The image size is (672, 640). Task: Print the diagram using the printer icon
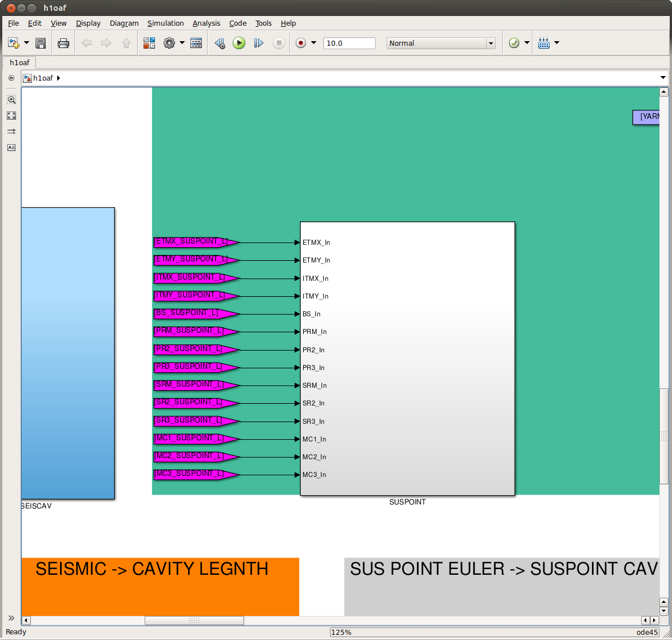(63, 43)
